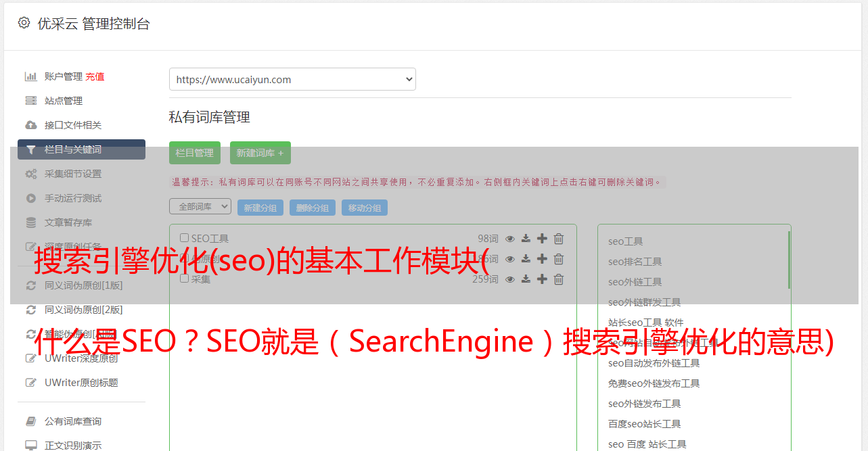Image resolution: width=868 pixels, height=451 pixels.
Task: Select keyword '免费seo外链发布工具' in the list
Action: (654, 383)
